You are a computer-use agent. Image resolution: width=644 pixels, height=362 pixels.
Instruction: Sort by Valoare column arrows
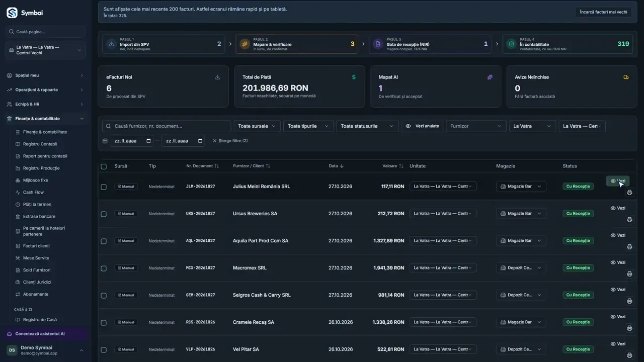[x=401, y=166]
